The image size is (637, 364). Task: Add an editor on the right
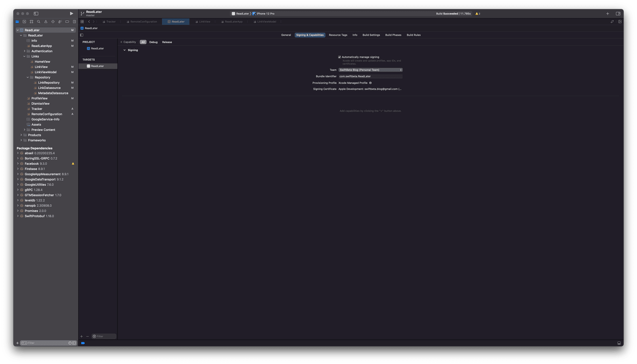[x=620, y=22]
